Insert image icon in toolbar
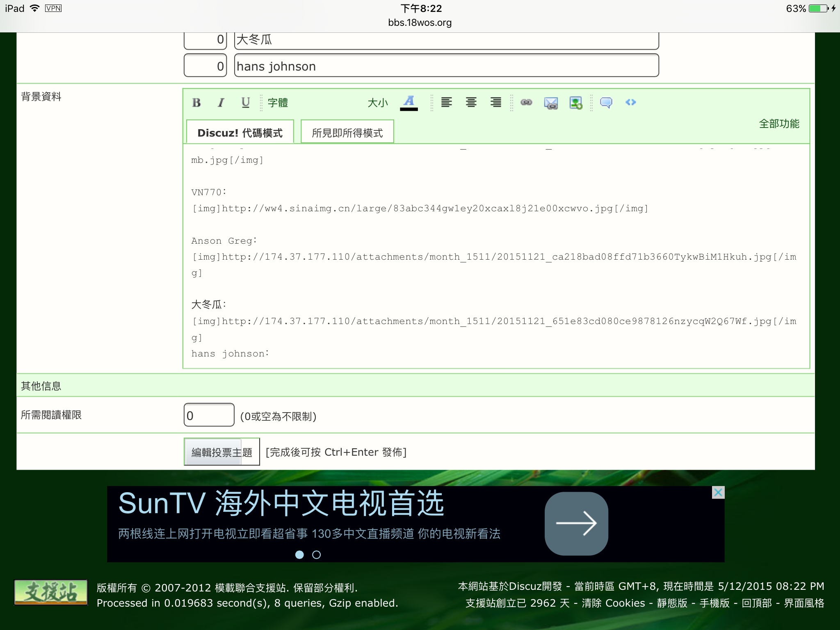Screen dimensions: 840x630 click(x=576, y=103)
